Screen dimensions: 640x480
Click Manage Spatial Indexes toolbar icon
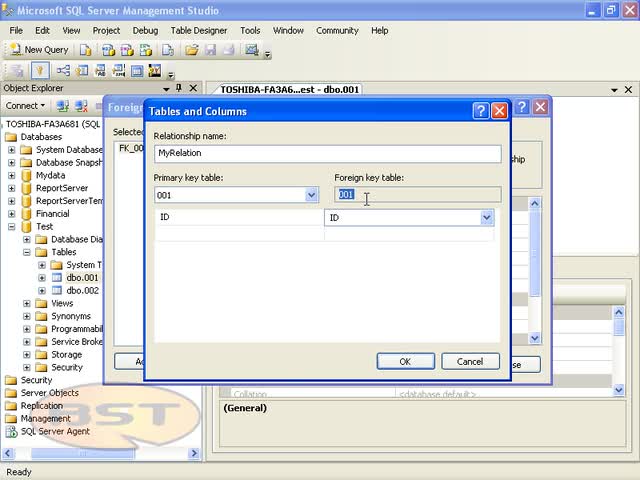click(x=155, y=71)
